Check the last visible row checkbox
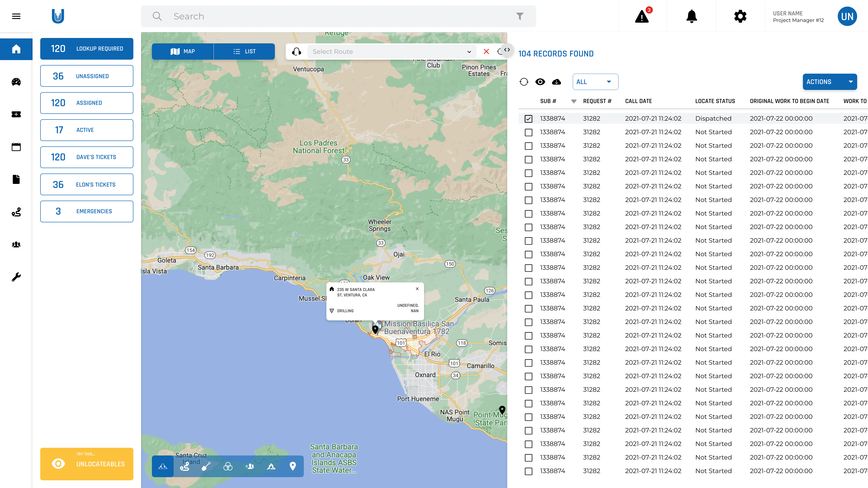This screenshot has width=868, height=488. (x=528, y=471)
